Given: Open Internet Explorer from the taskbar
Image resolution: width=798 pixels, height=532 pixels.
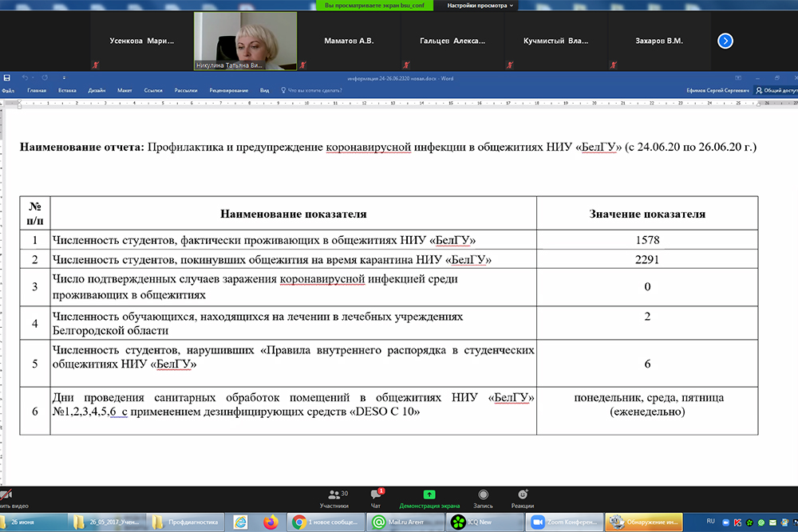Looking at the screenshot, I should (239, 522).
